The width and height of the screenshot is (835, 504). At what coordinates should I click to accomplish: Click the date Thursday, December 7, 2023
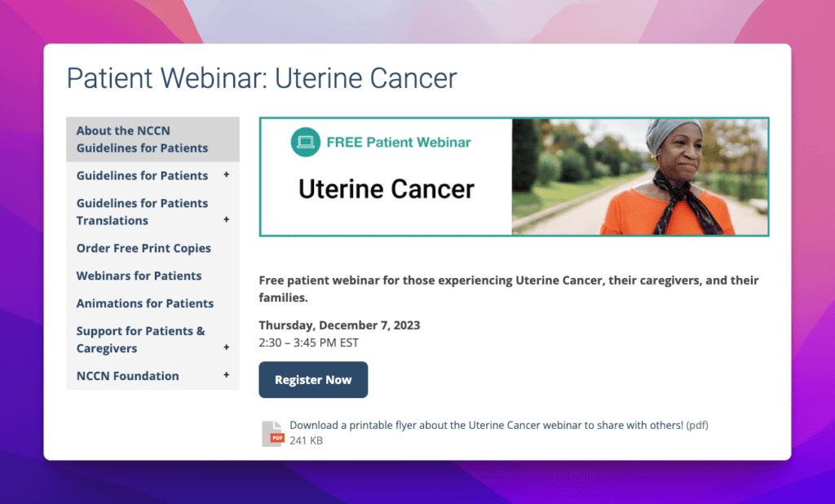339,325
